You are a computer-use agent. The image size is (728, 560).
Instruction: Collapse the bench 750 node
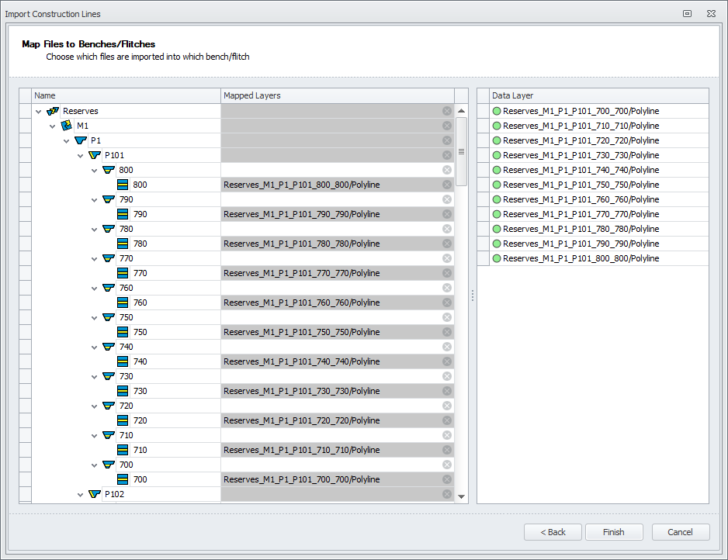click(x=95, y=317)
